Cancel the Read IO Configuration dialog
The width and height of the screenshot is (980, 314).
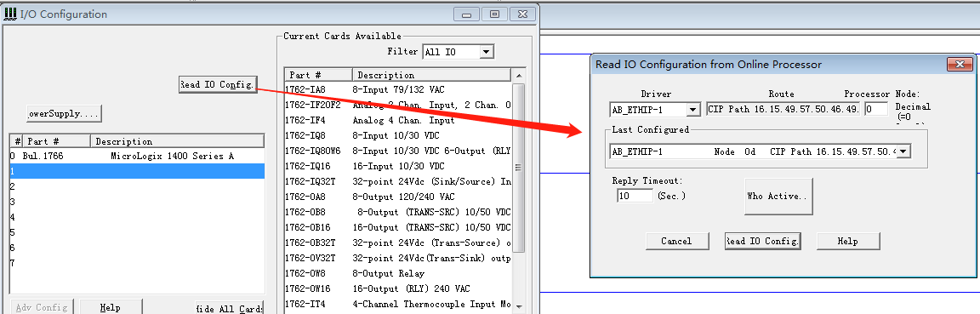tap(676, 241)
